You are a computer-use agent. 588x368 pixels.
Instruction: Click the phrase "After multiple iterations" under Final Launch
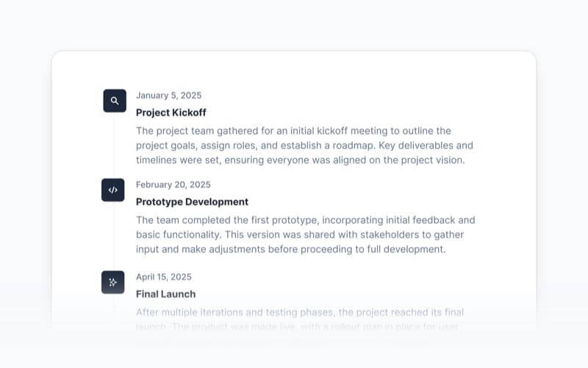[193, 312]
